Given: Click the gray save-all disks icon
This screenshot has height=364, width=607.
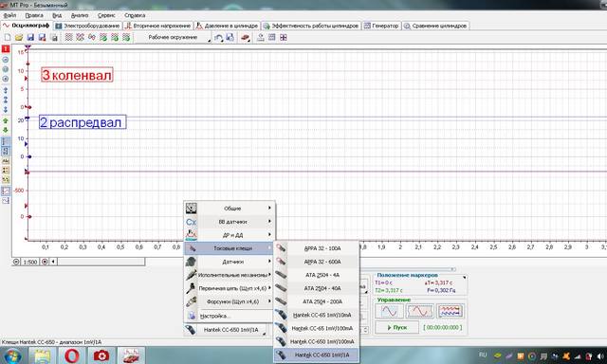Looking at the screenshot, I should tap(54, 38).
